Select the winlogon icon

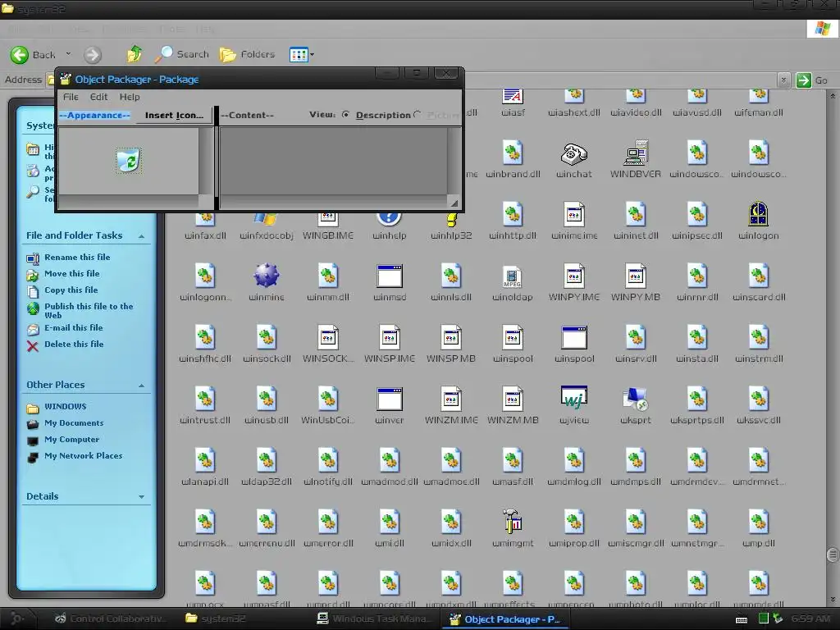(759, 214)
